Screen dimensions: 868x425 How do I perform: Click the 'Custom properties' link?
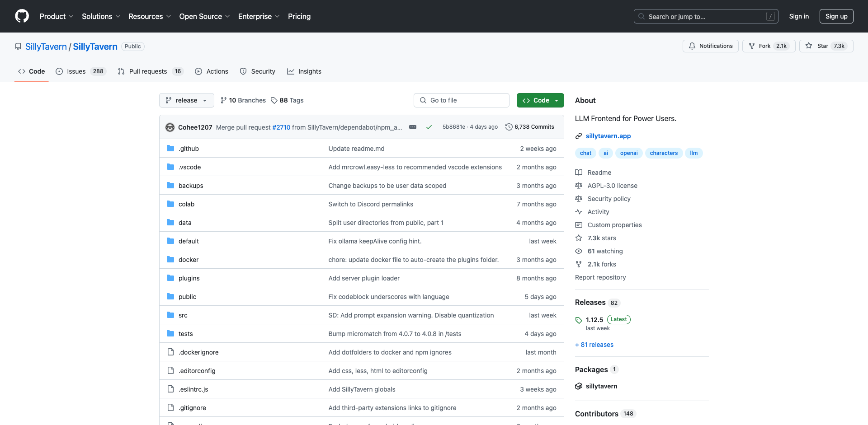pos(614,225)
